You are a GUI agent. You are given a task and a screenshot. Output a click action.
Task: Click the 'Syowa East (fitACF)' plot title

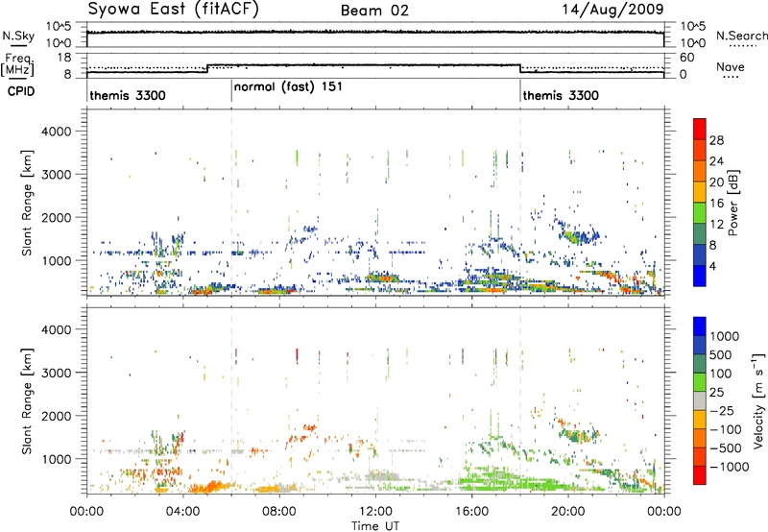pos(174,9)
